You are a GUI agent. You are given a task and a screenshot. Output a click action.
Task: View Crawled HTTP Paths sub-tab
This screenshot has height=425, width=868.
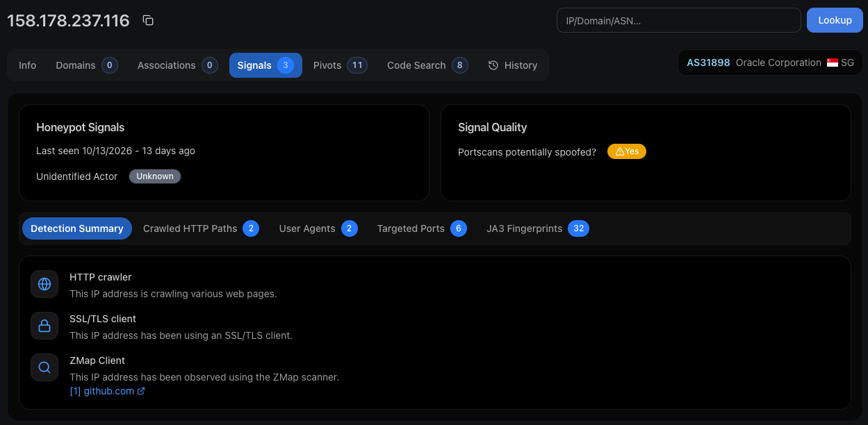(x=201, y=228)
